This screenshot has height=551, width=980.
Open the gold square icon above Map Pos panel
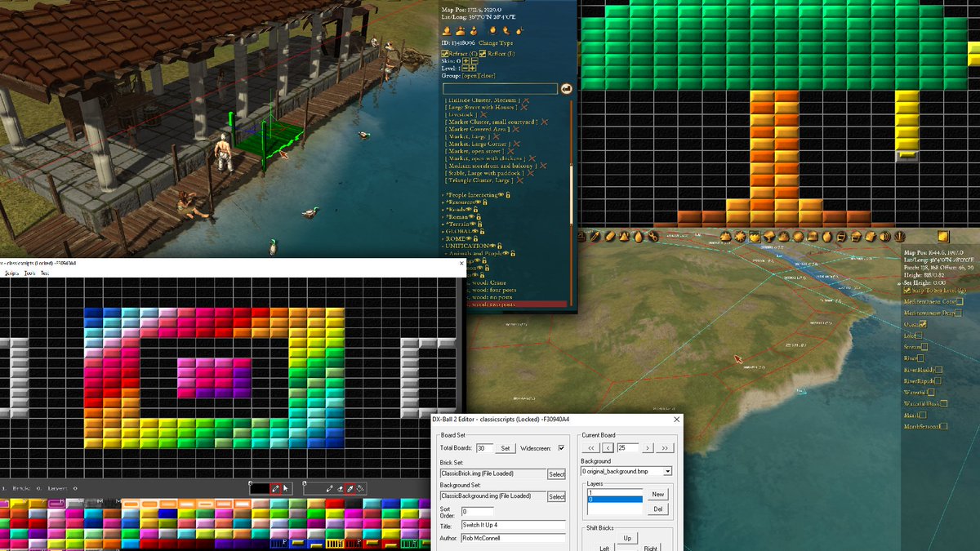click(943, 237)
